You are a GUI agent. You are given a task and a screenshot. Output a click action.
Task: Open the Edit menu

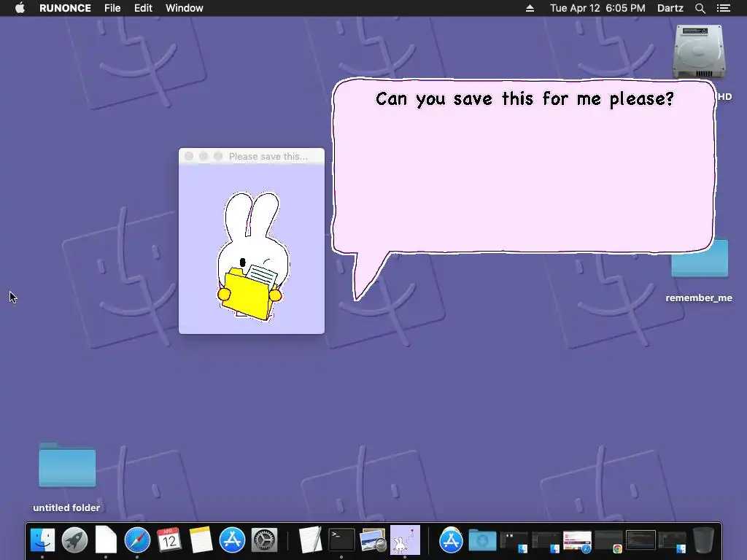[143, 8]
